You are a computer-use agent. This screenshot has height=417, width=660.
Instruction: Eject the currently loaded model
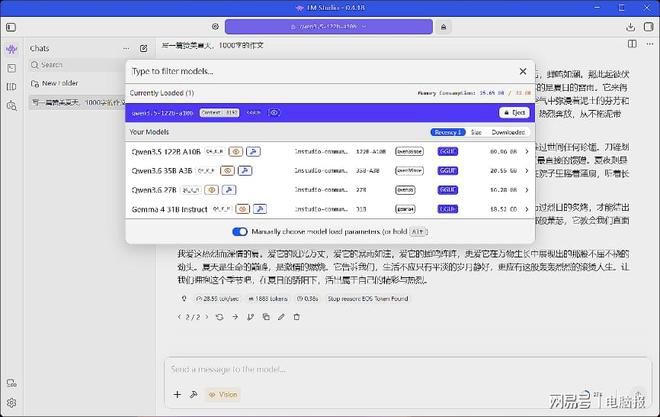coord(514,112)
